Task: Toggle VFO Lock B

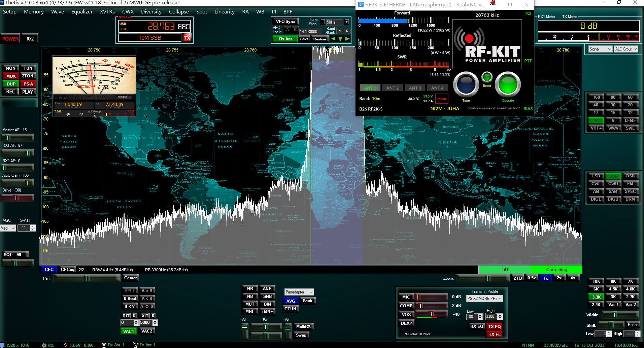Action: click(295, 30)
